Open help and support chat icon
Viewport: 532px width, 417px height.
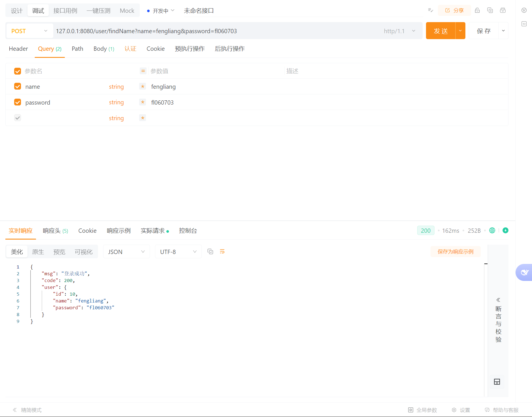(487, 410)
